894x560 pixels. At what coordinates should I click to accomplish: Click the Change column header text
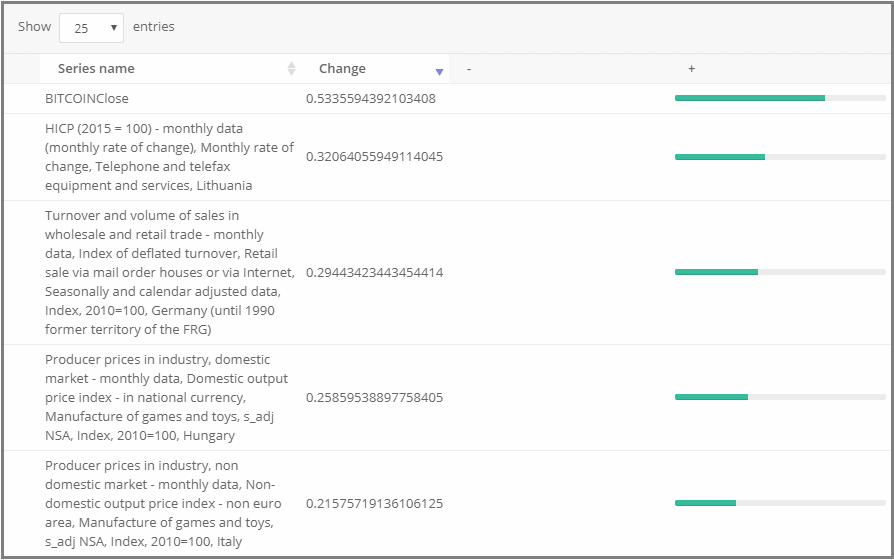point(342,69)
